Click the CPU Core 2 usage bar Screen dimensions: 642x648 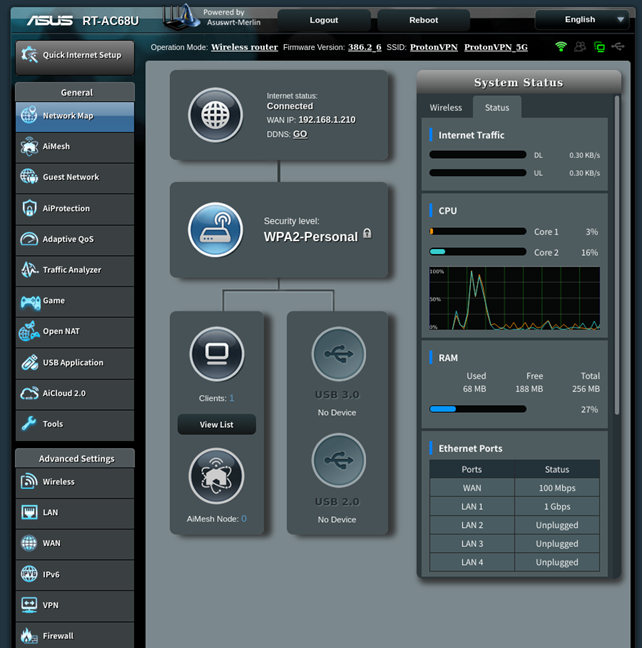point(477,252)
